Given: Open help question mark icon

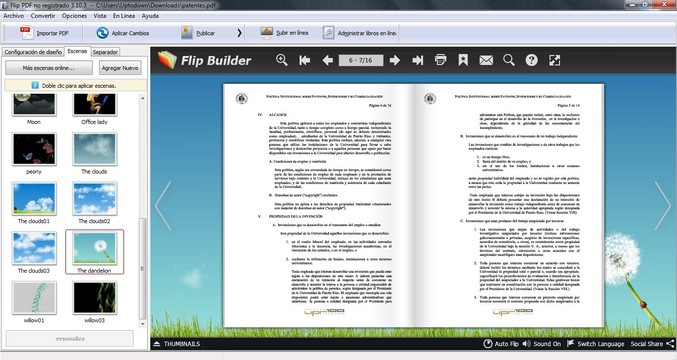Looking at the screenshot, I should (531, 60).
